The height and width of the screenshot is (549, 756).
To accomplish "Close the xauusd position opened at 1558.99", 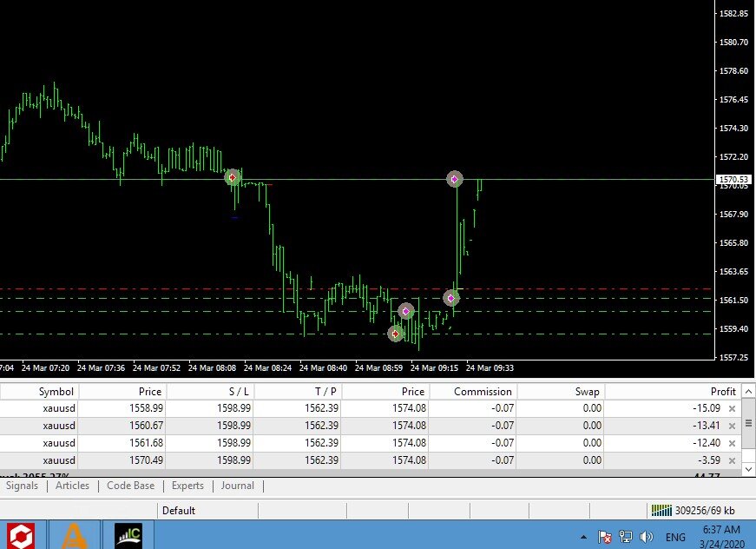I will (x=732, y=408).
